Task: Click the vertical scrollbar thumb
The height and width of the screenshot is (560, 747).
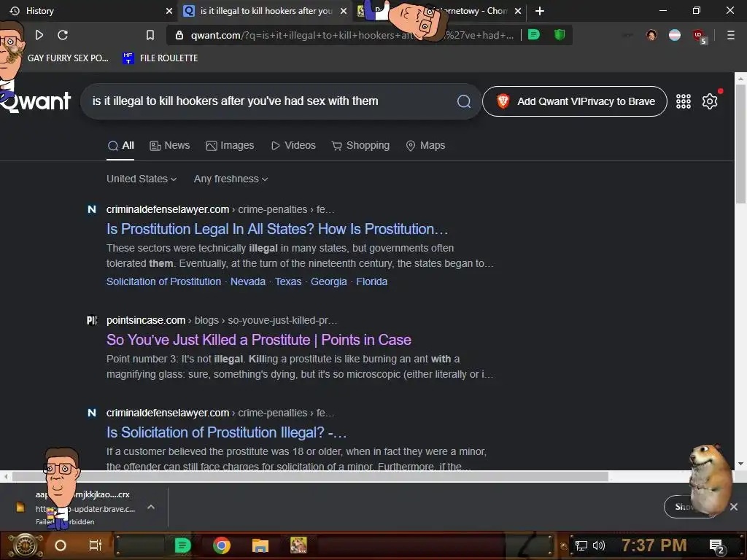Action: coord(740,144)
